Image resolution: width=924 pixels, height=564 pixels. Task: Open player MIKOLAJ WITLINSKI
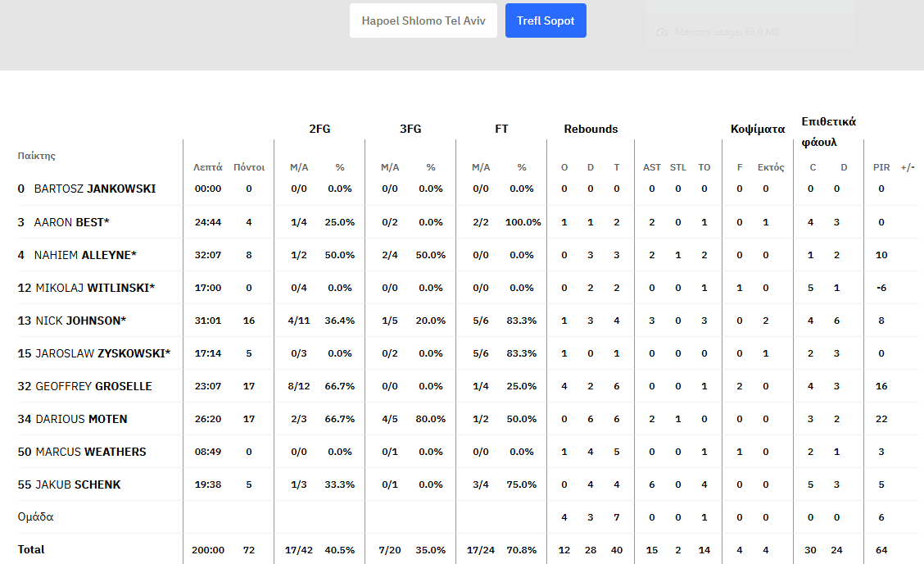click(96, 288)
